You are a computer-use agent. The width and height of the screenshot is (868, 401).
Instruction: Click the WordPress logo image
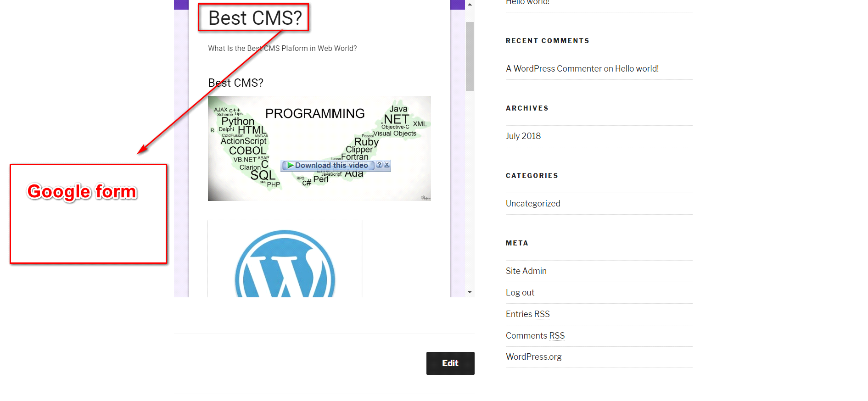pos(285,263)
